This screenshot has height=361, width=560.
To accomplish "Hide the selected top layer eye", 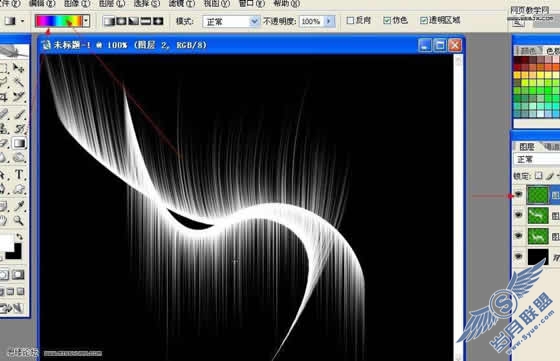I will (x=519, y=195).
